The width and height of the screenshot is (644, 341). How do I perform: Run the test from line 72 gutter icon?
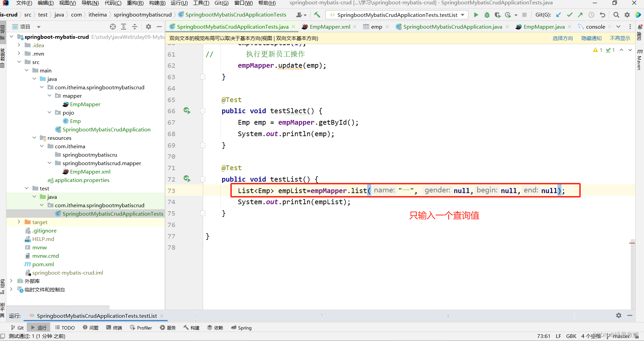click(x=187, y=179)
